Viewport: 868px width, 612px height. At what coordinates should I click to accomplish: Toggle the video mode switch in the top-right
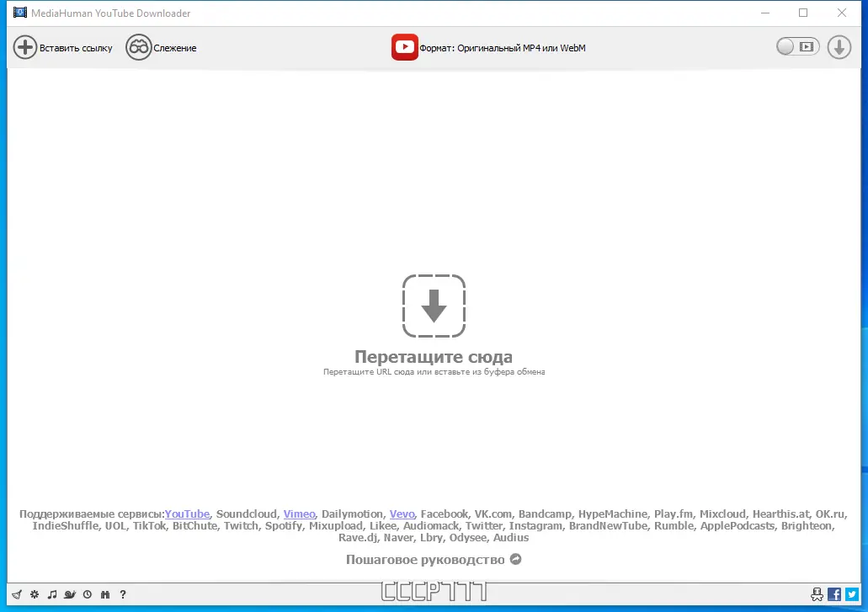coord(796,46)
